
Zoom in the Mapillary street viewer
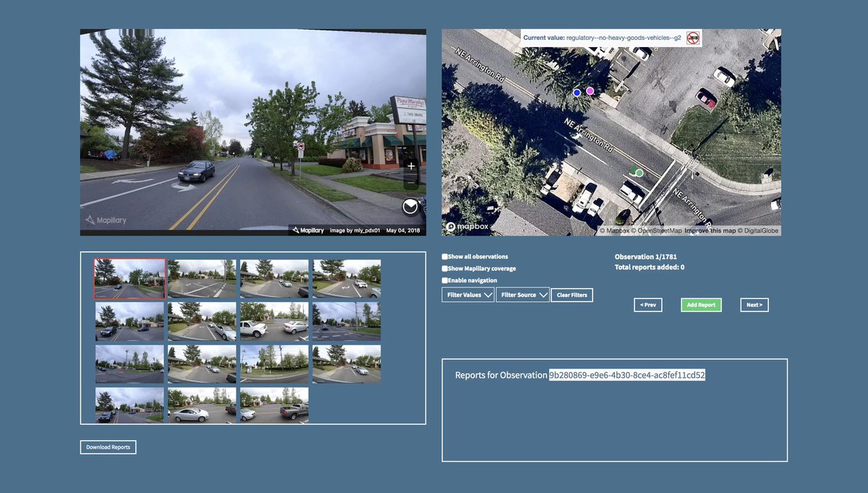411,167
